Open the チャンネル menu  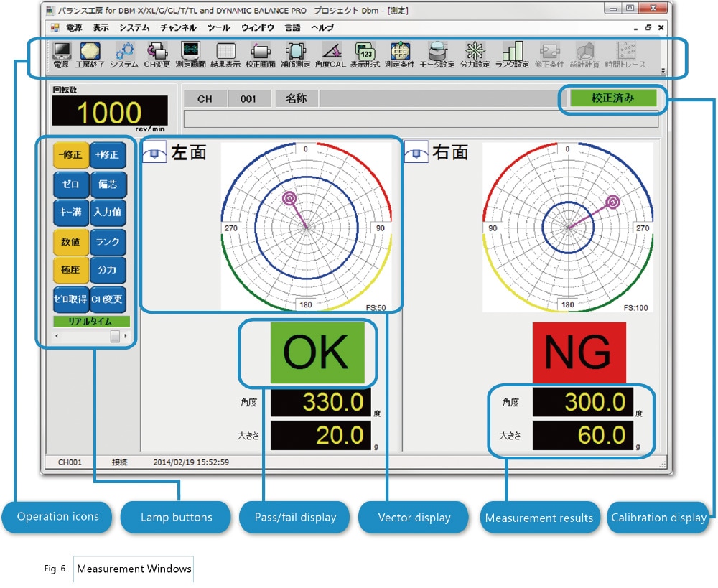(x=177, y=29)
